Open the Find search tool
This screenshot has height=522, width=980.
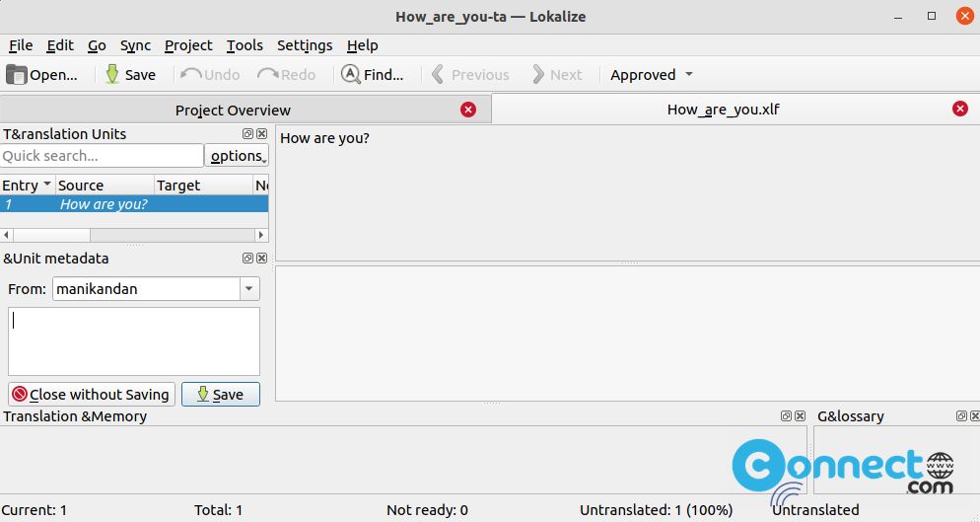pos(372,74)
